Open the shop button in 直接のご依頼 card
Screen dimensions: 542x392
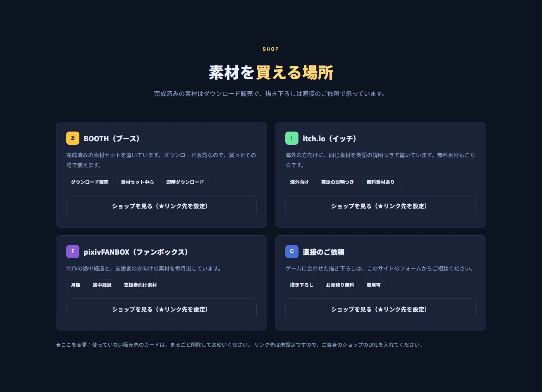pyautogui.click(x=381, y=309)
